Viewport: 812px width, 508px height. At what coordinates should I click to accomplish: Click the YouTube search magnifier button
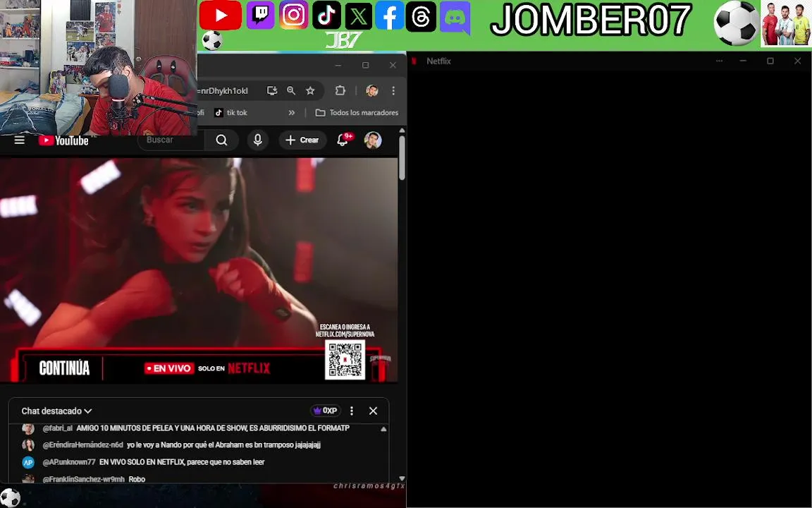221,140
